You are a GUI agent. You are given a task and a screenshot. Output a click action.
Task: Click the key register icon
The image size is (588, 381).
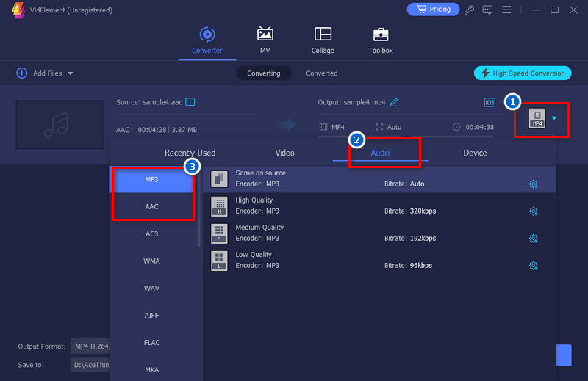(x=469, y=10)
